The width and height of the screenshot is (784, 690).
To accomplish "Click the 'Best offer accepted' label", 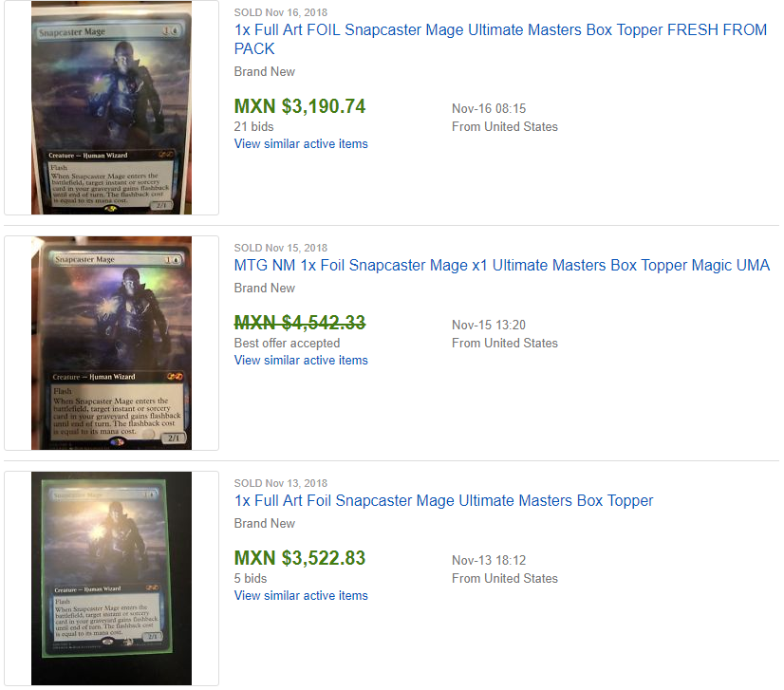I will [287, 343].
